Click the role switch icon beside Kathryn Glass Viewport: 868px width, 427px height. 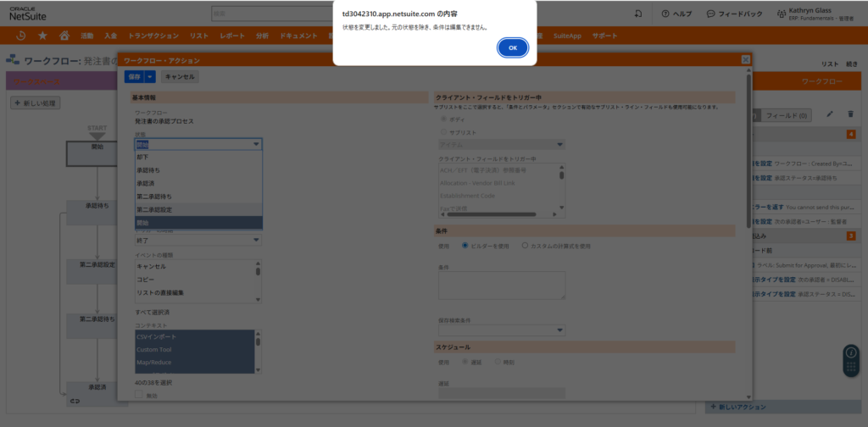[x=779, y=14]
